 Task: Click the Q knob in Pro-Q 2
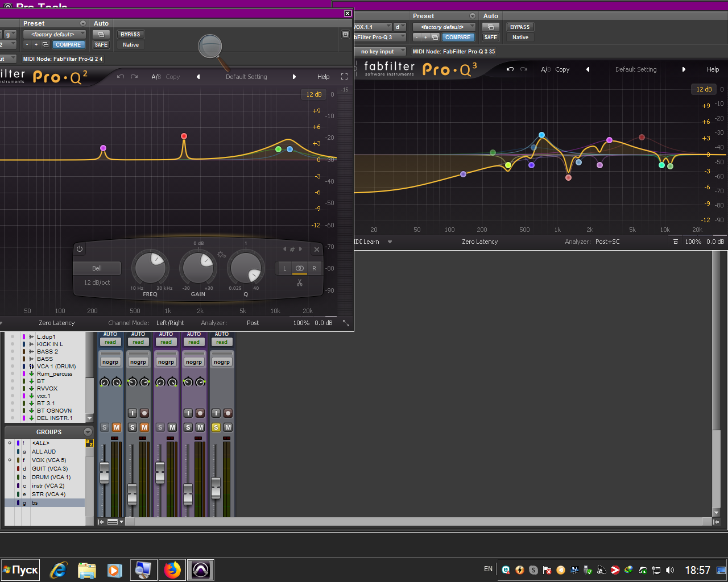[x=246, y=267]
